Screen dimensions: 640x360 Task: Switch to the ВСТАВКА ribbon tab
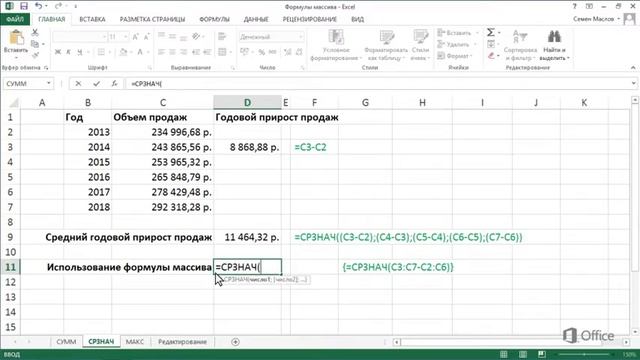point(92,19)
